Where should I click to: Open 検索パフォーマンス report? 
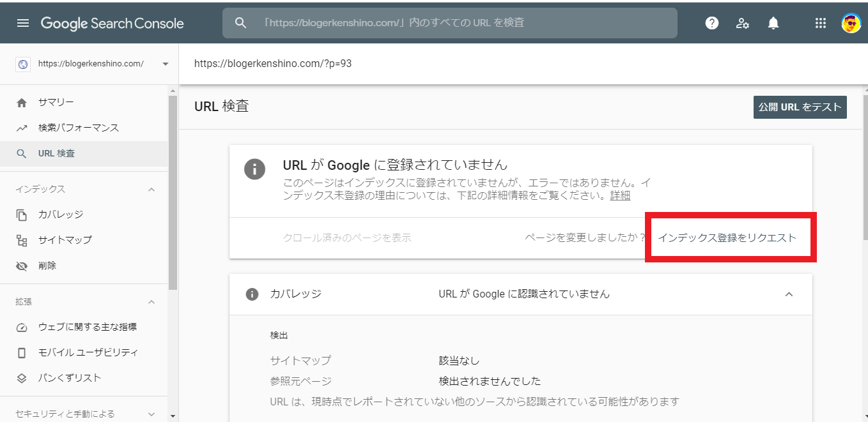pos(84,128)
